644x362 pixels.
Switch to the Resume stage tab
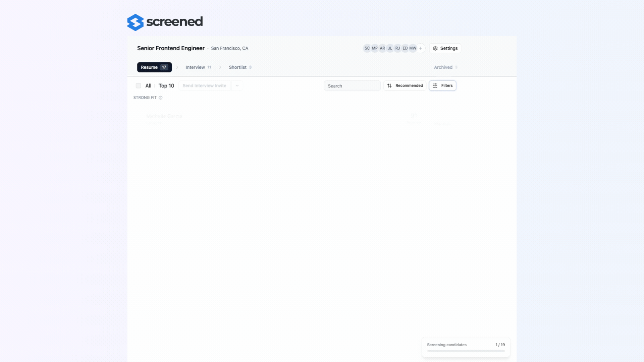click(x=154, y=67)
